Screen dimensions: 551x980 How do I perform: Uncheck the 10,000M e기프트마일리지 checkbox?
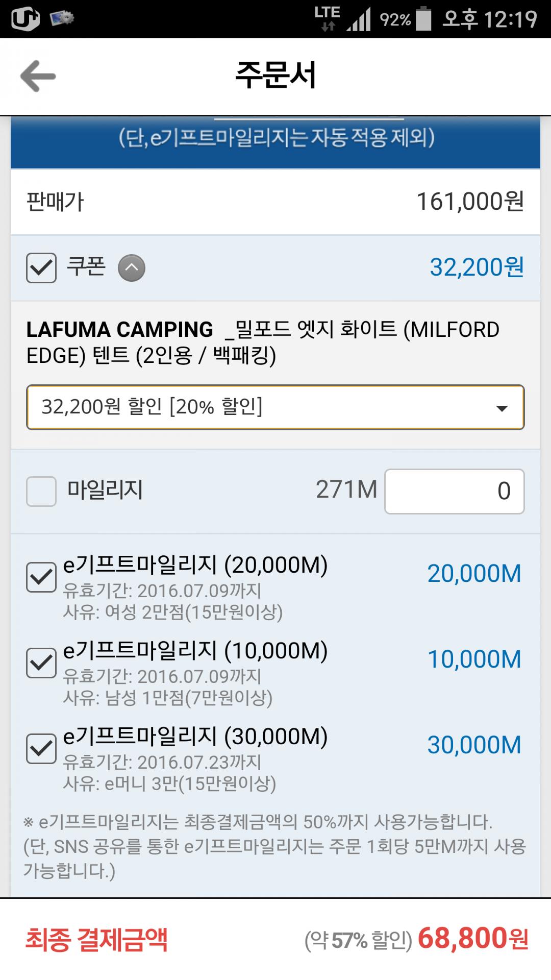coord(41,663)
